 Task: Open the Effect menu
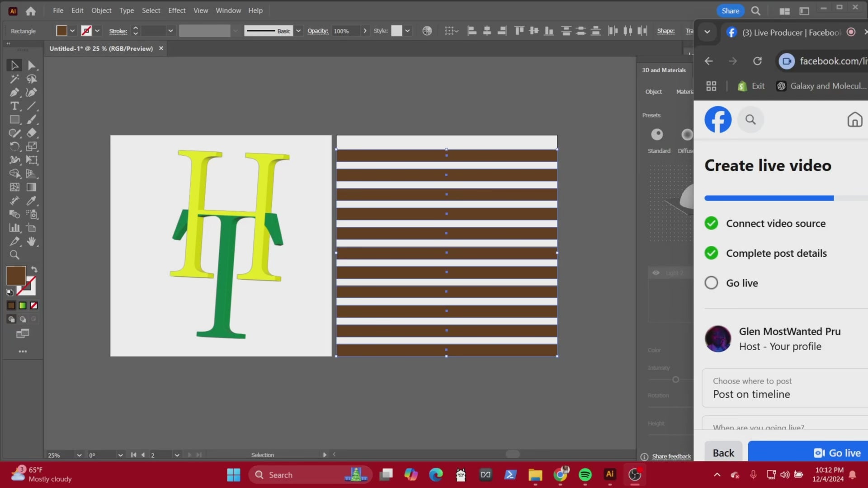[x=177, y=10]
